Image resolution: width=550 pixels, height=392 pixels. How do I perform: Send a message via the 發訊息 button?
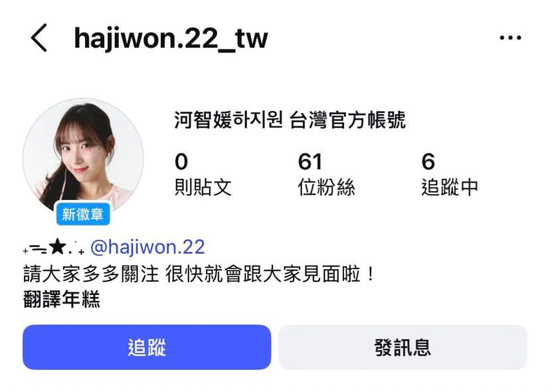click(403, 347)
